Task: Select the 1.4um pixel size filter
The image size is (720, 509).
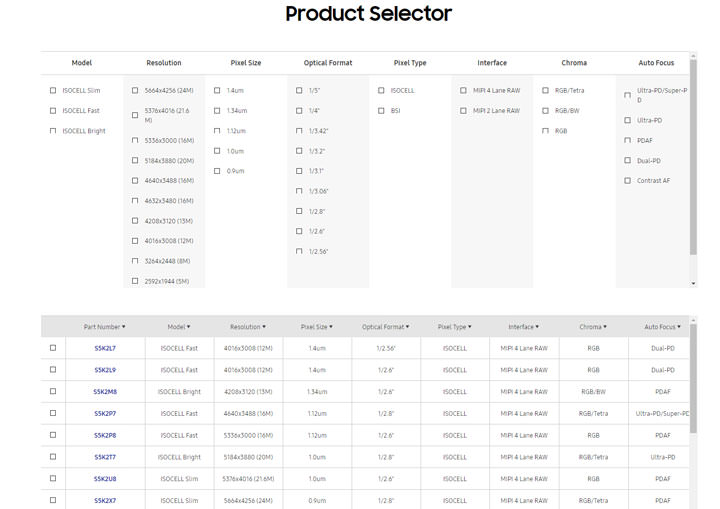Action: click(x=217, y=91)
